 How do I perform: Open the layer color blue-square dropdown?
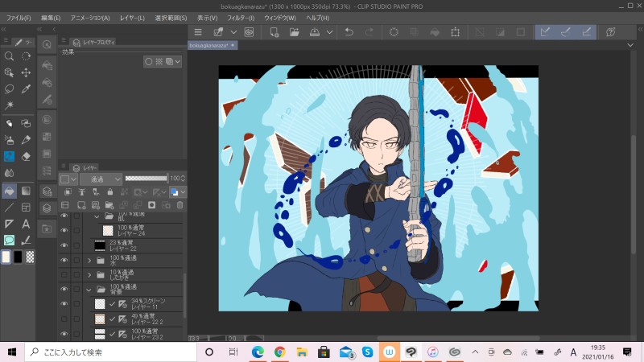178,191
